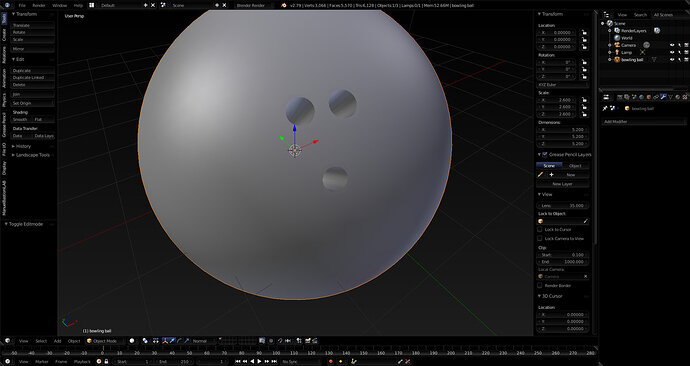Click the Blender logo icon in info header
The width and height of the screenshot is (690, 366).
click(x=284, y=5)
